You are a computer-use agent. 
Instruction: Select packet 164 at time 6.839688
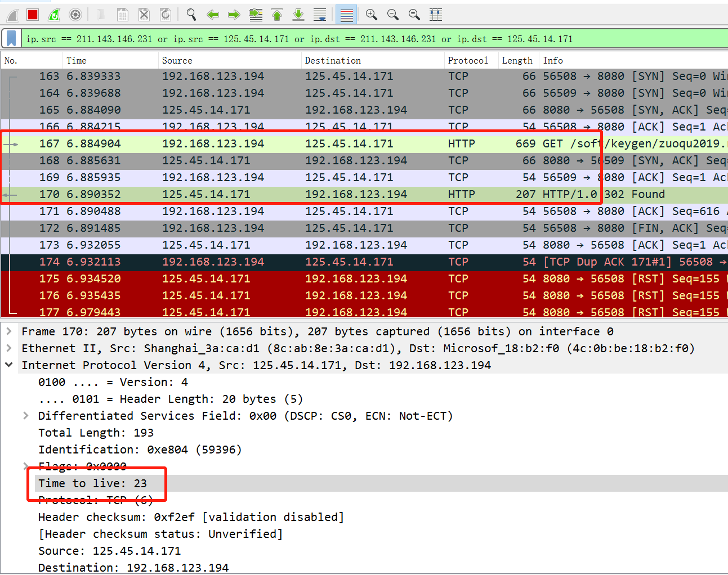click(x=364, y=93)
